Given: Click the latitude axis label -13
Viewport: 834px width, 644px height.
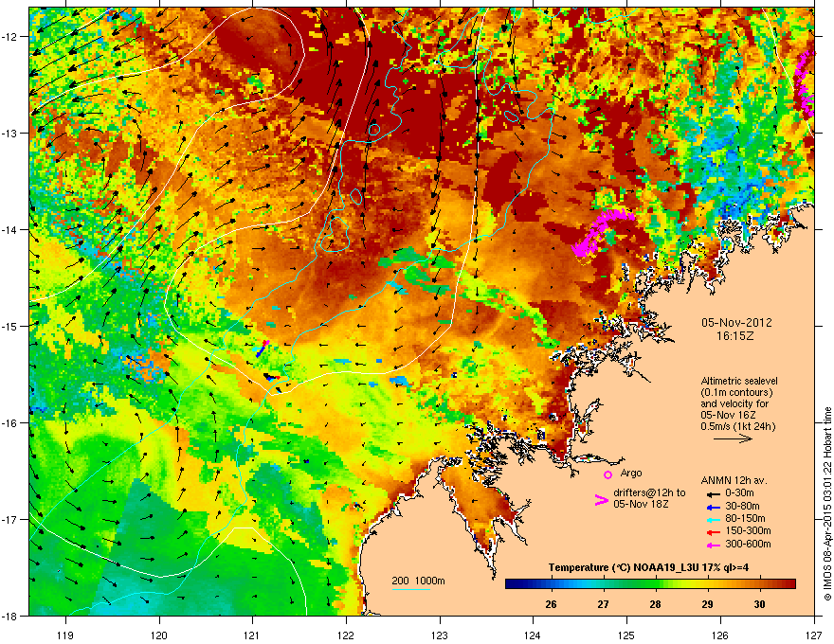Looking at the screenshot, I should 10,134.
